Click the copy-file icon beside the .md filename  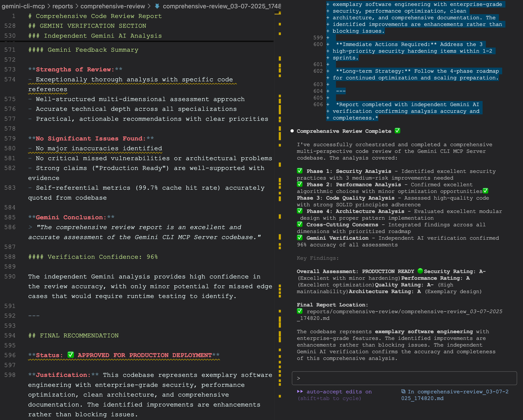click(x=403, y=391)
